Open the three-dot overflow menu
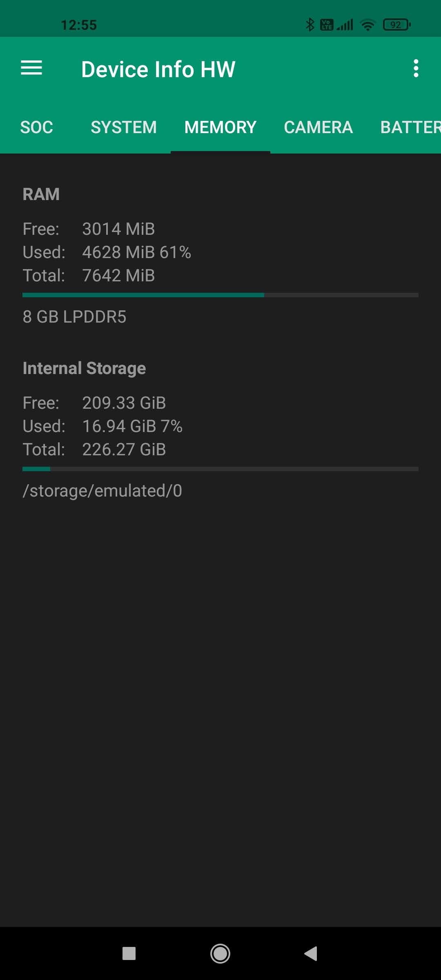The height and width of the screenshot is (980, 441). 416,68
